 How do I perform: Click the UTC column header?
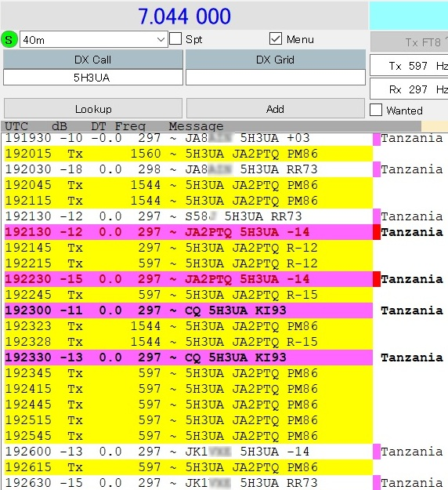[x=16, y=126]
